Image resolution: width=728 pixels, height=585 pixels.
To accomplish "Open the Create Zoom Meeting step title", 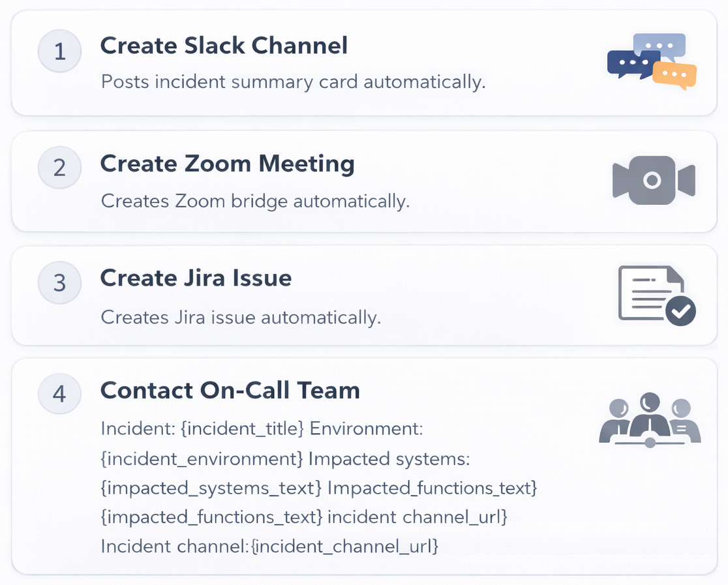I will click(227, 163).
